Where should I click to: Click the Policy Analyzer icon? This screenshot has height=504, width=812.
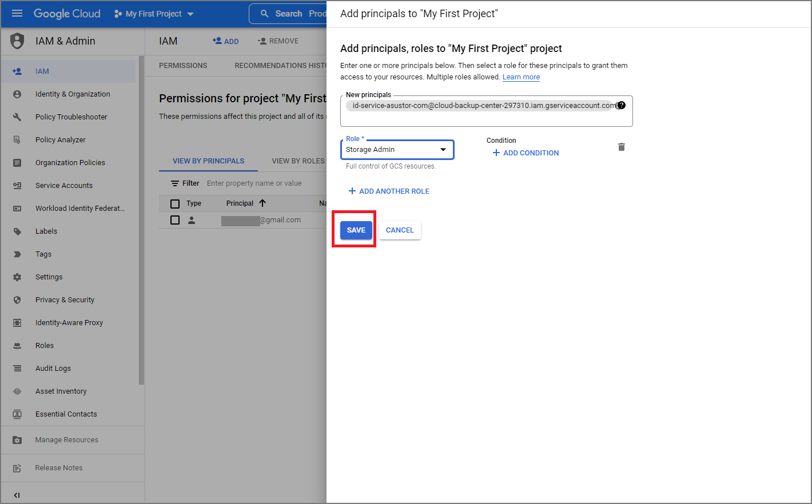pos(17,140)
